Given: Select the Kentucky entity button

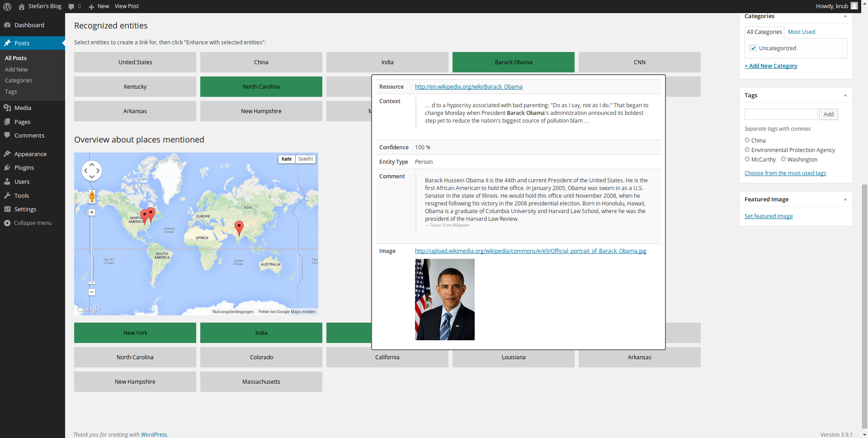Looking at the screenshot, I should [x=135, y=86].
